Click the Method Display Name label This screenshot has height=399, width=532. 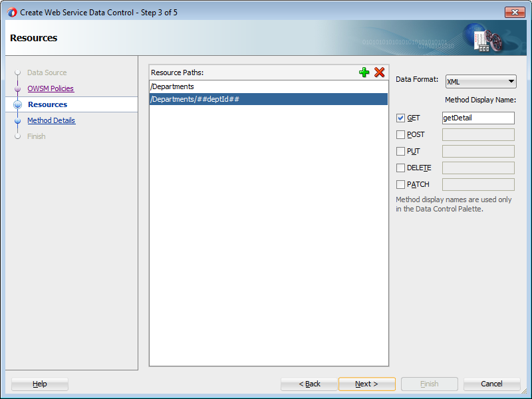[480, 100]
